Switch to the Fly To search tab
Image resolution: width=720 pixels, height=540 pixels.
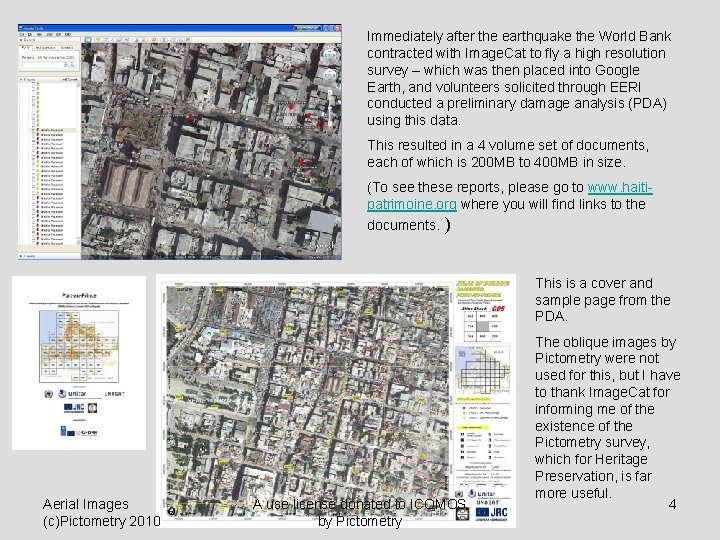[25, 48]
